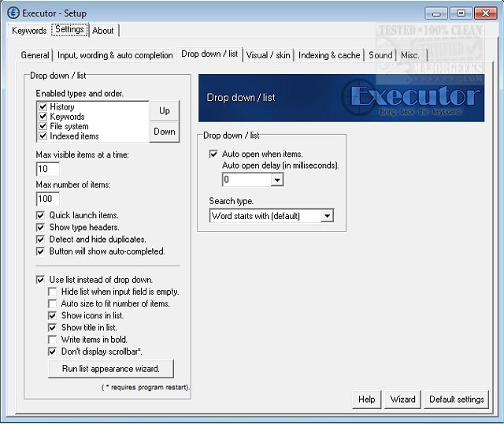Click Max visible items field
504x424 pixels.
tap(47, 169)
